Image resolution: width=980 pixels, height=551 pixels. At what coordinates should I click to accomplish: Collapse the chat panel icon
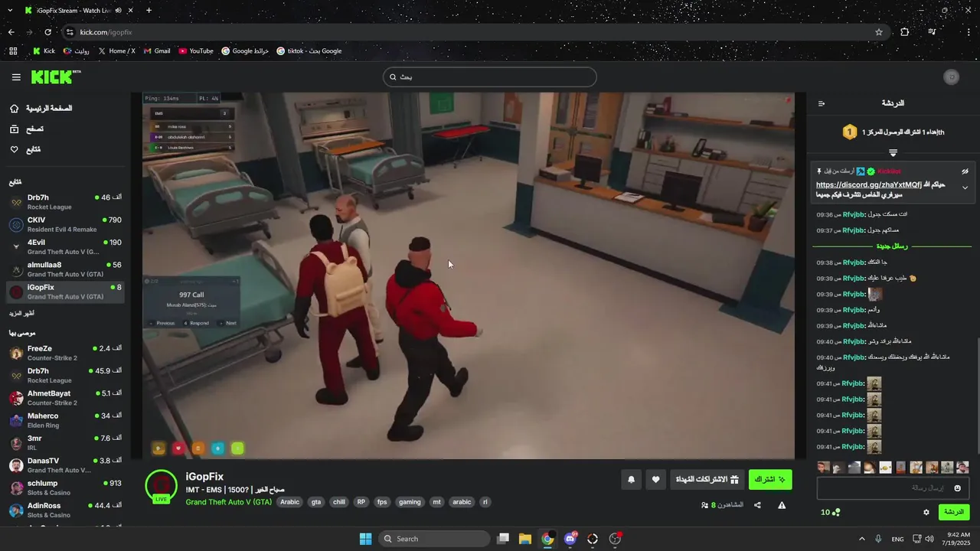tap(822, 103)
